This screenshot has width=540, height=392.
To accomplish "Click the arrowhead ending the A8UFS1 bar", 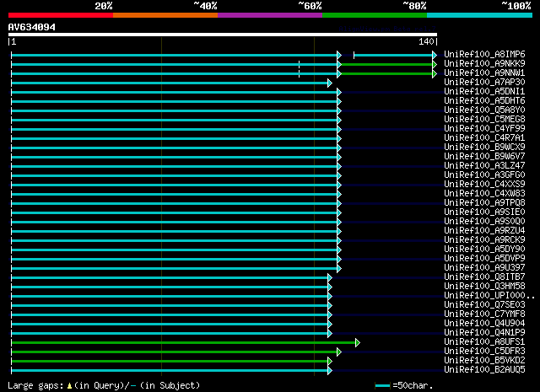I will (358, 343).
